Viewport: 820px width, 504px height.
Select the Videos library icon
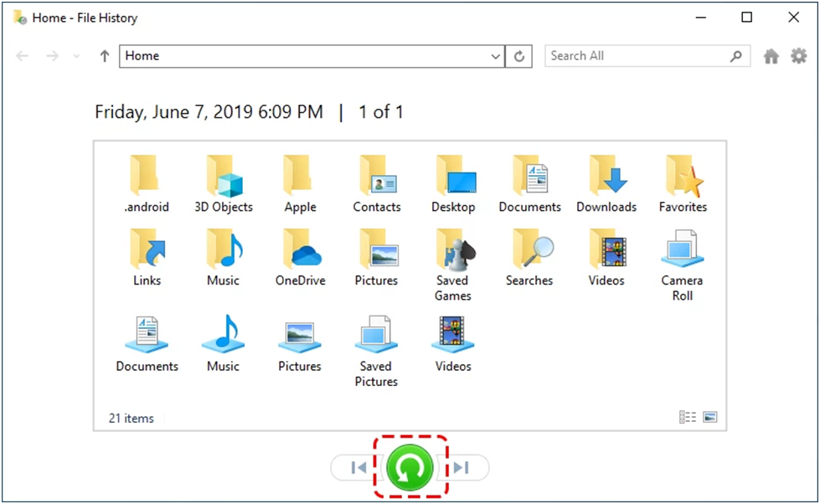[453, 344]
